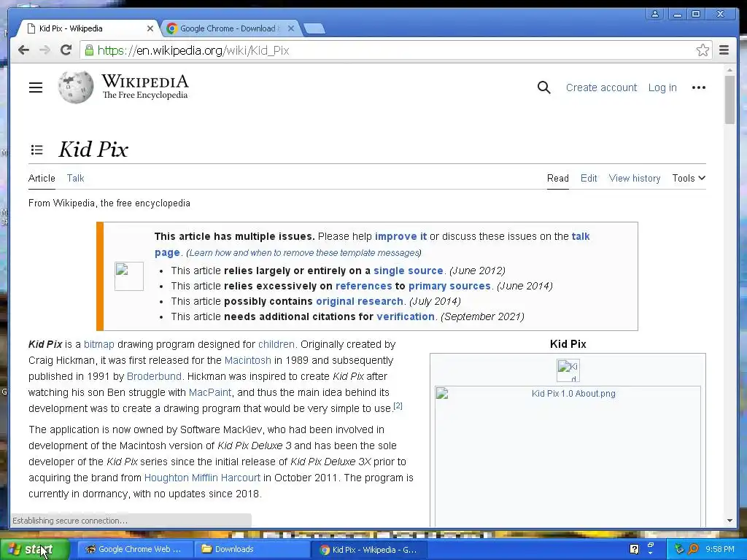Switch to the Downloads folder taskbar button

click(x=252, y=549)
